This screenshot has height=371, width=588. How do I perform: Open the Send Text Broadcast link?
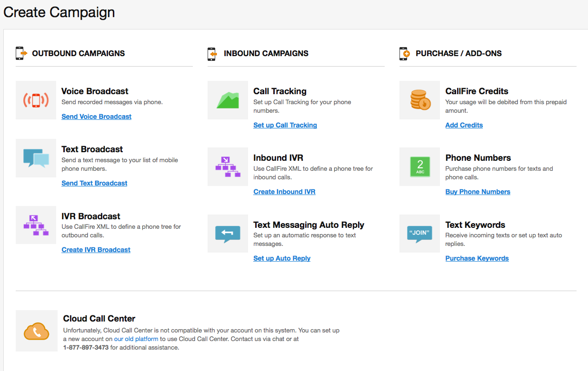click(94, 183)
